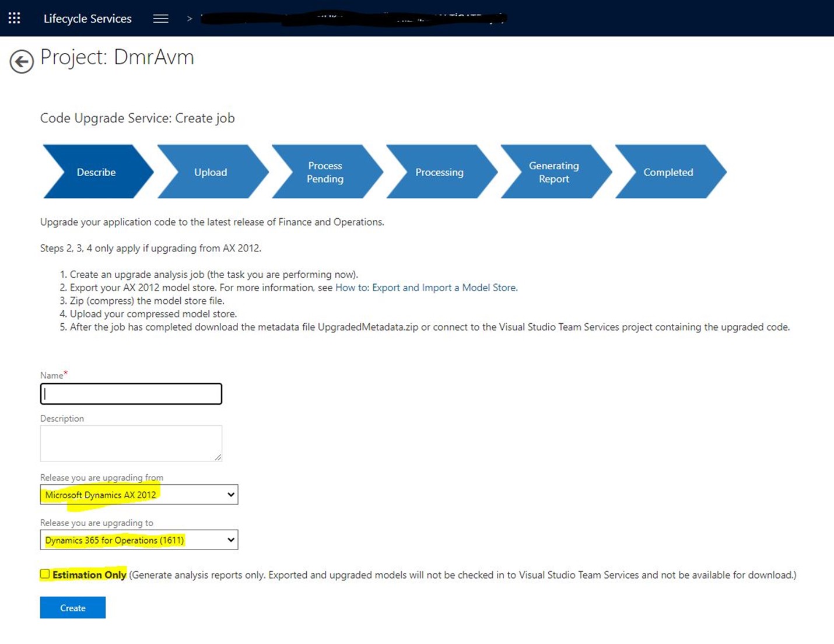Image resolution: width=834 pixels, height=644 pixels.
Task: Focus the Name input field
Action: 131,394
